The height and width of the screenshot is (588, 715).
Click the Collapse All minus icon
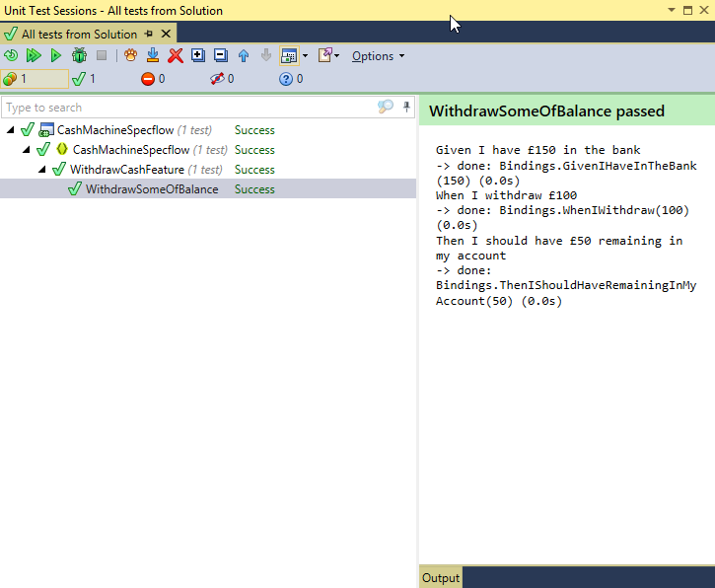(x=220, y=56)
